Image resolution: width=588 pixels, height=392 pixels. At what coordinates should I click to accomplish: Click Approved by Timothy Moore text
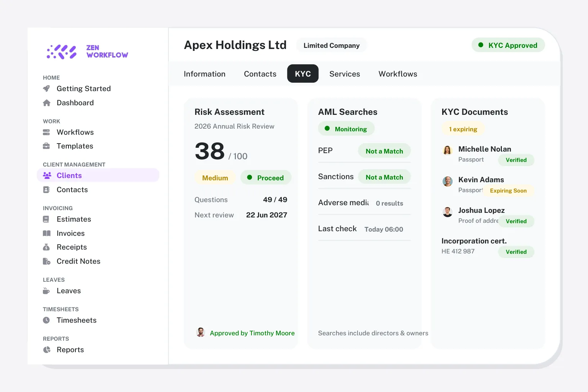click(252, 333)
